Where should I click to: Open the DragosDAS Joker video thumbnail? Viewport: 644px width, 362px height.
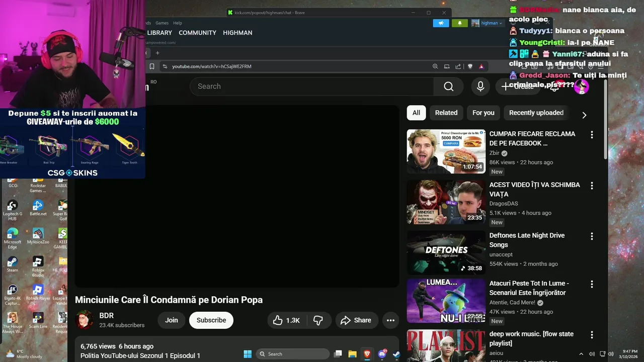(x=446, y=202)
